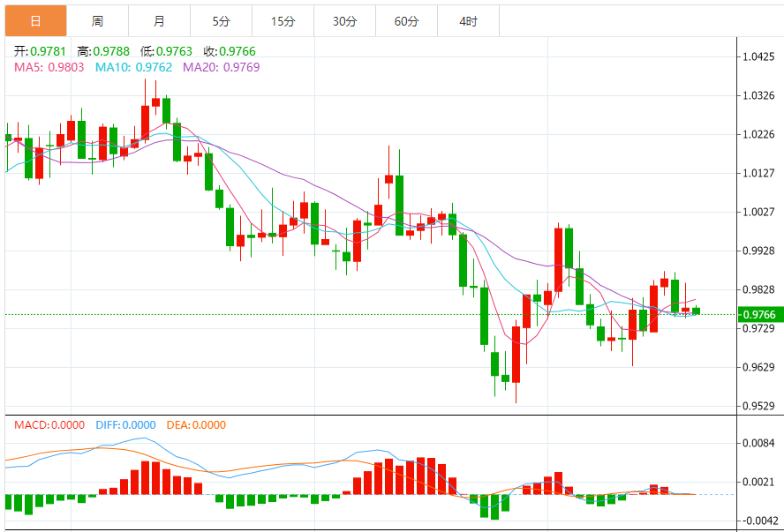Click the 低:0.9763 low price value
The image size is (784, 532).
[x=166, y=51]
